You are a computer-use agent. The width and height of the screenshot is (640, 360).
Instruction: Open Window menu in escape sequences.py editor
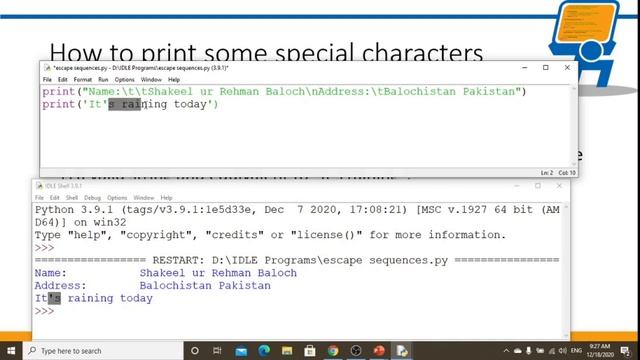pyautogui.click(x=151, y=80)
